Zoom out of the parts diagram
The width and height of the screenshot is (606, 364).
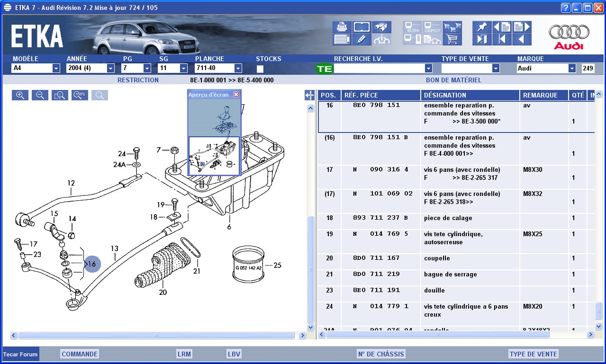point(40,95)
